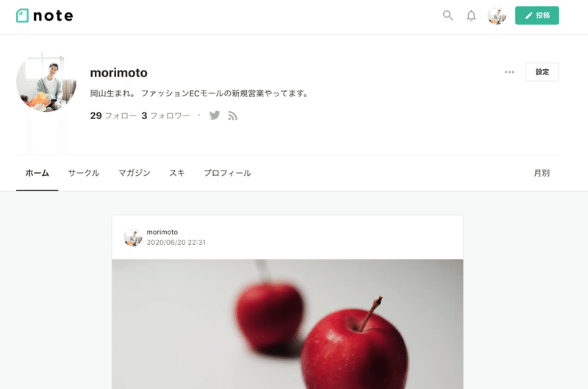
Task: View the 29 フォロー following list
Action: tap(113, 115)
